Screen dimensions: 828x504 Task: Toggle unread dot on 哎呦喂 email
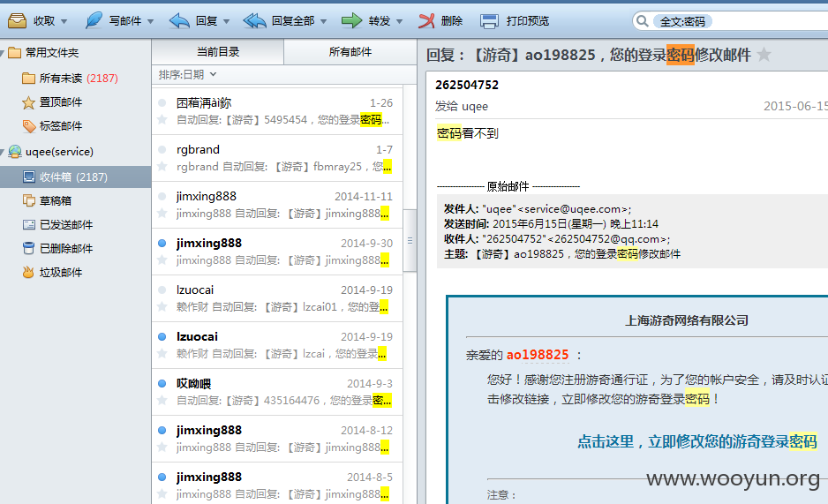point(162,384)
